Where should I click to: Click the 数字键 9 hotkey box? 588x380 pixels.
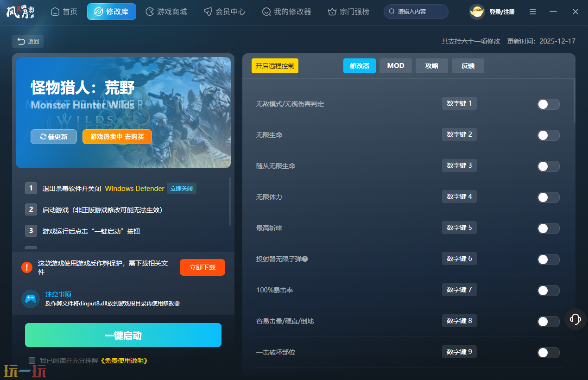459,352
